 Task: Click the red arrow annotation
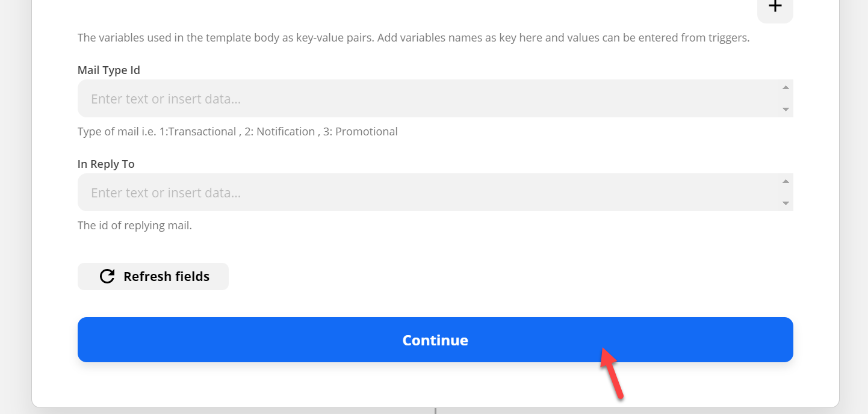[x=612, y=373]
